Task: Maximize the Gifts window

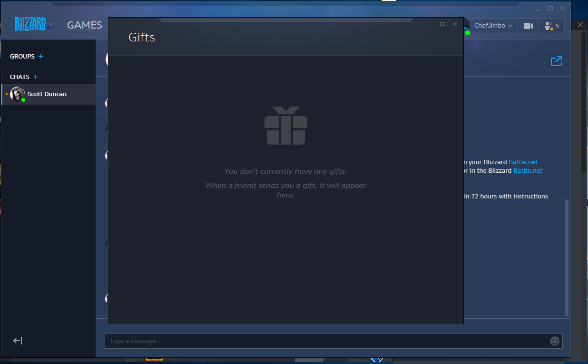Action: click(442, 24)
